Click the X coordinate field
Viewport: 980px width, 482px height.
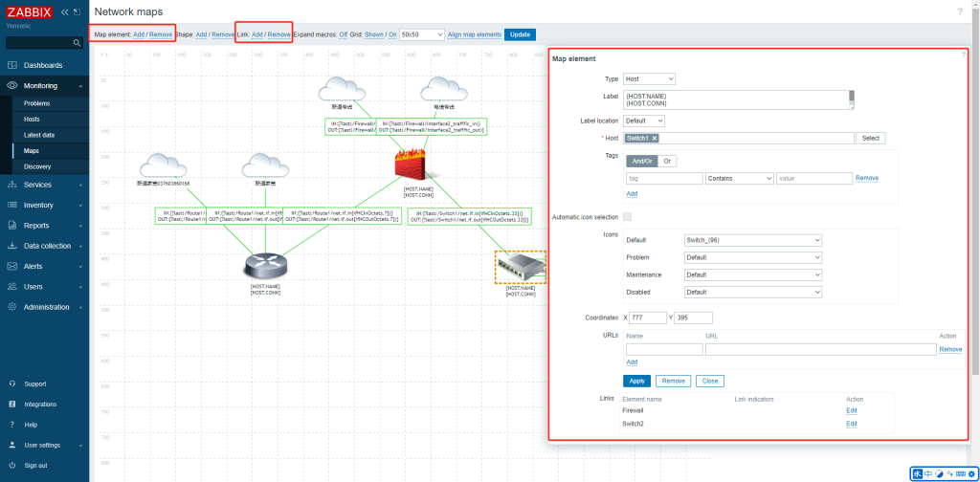648,318
